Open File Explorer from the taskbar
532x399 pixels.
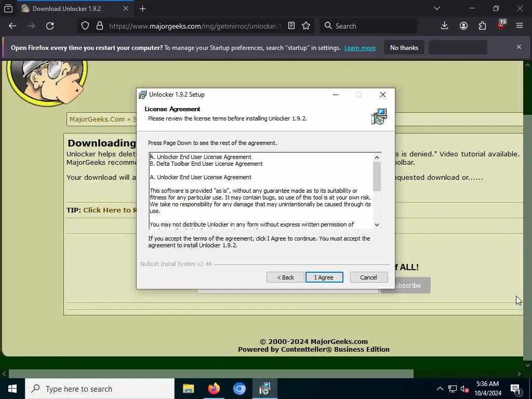188,389
